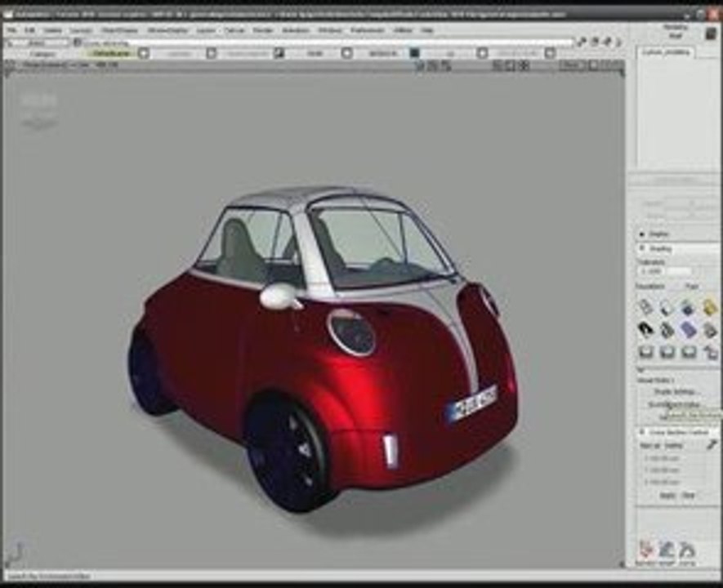Click the dark teal layer color swatch
This screenshot has height=588, width=723.
point(414,53)
